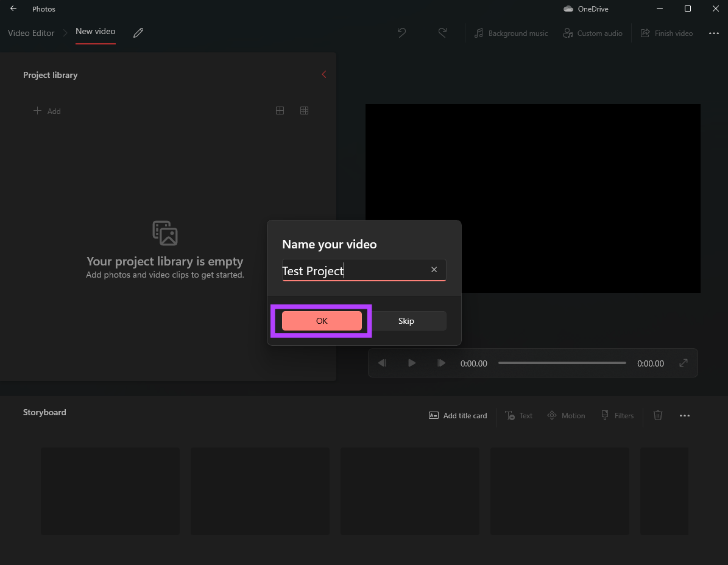Click the Undo icon
The height and width of the screenshot is (565, 728).
[401, 33]
